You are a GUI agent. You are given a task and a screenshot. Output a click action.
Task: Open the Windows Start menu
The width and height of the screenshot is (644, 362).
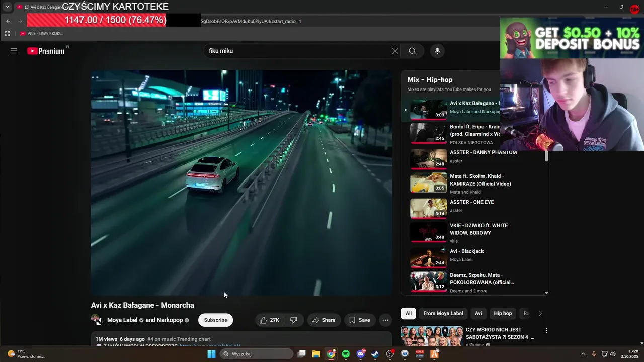(211, 354)
